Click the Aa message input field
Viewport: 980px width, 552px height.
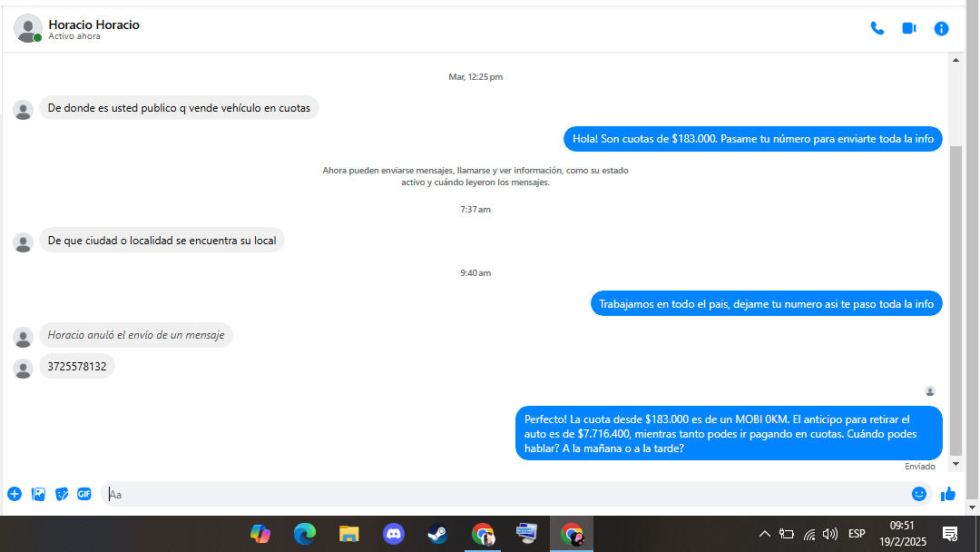click(506, 494)
